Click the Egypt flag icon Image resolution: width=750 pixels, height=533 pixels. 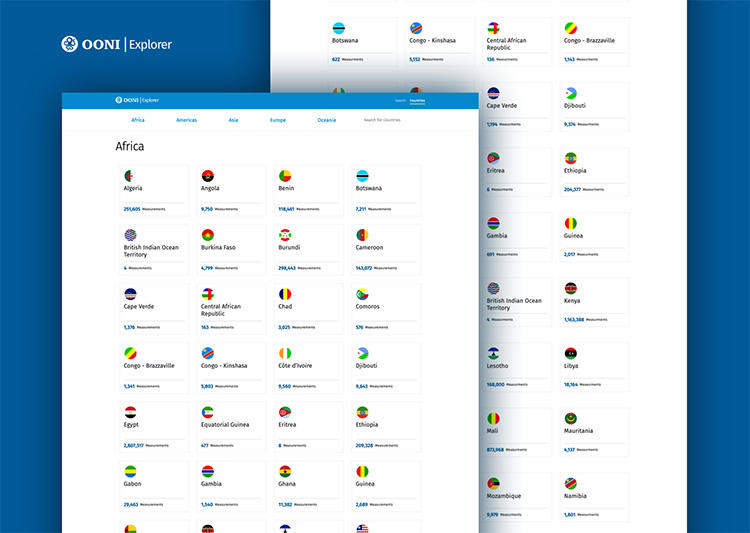tap(130, 412)
